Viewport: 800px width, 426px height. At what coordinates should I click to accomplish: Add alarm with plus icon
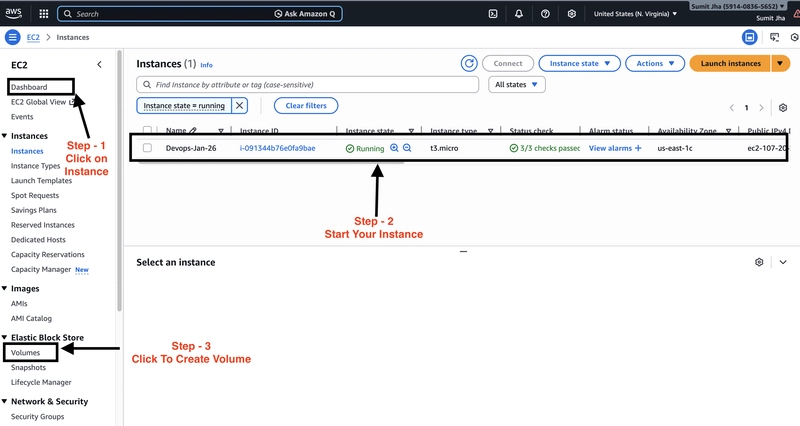[x=638, y=148]
